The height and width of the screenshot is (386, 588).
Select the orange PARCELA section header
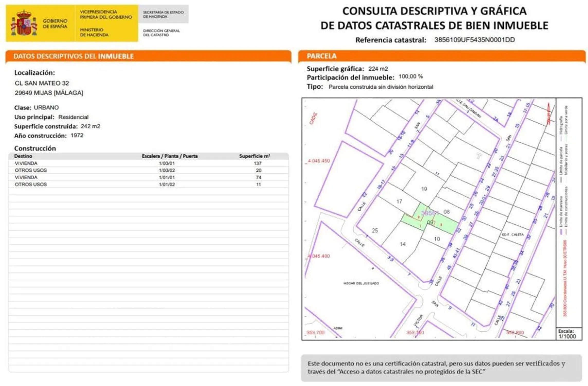click(x=321, y=56)
